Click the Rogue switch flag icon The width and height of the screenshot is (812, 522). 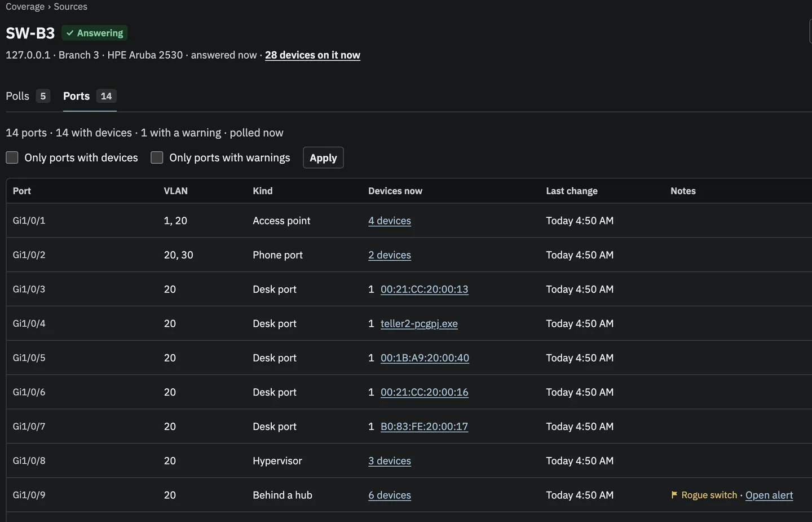coord(674,495)
